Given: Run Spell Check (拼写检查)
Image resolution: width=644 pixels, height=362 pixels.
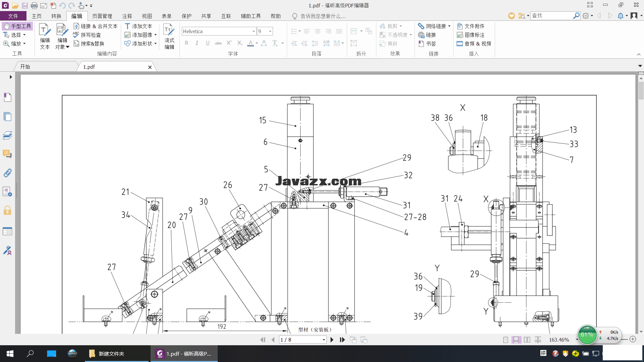Looking at the screenshot, I should (87, 35).
